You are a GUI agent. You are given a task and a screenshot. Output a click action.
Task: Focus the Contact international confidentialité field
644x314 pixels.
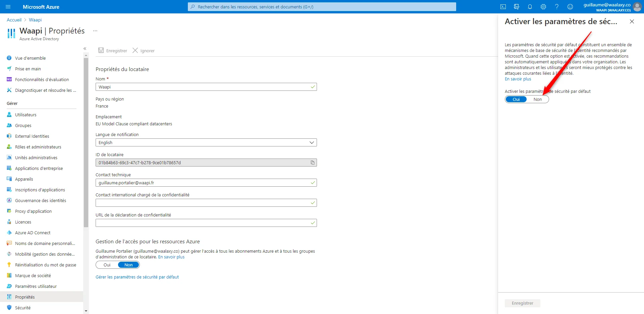(x=206, y=203)
